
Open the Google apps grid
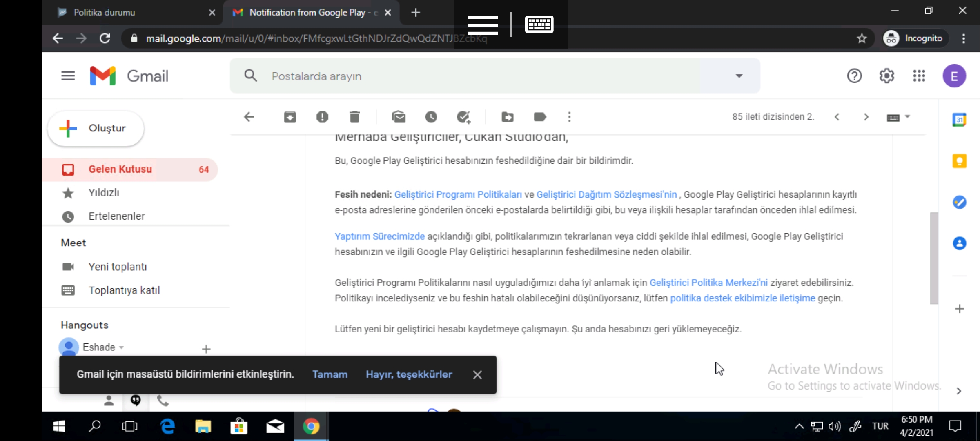(x=919, y=76)
